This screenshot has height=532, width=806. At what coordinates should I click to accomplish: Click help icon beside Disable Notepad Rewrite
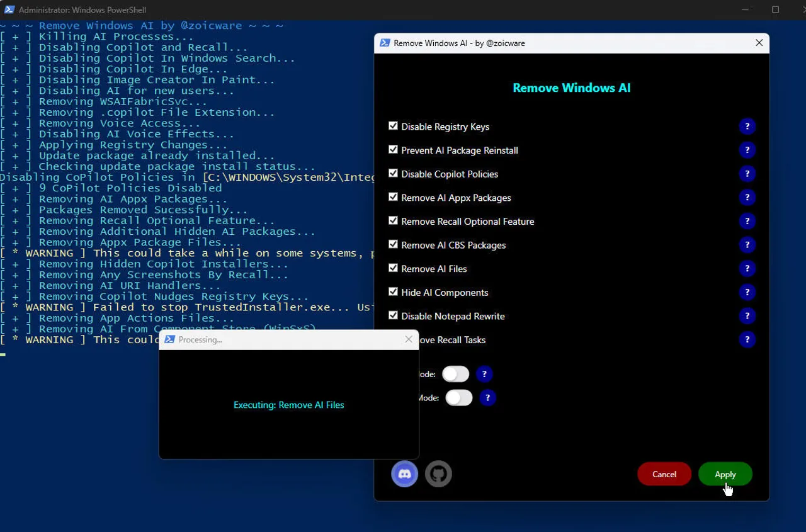click(x=747, y=315)
